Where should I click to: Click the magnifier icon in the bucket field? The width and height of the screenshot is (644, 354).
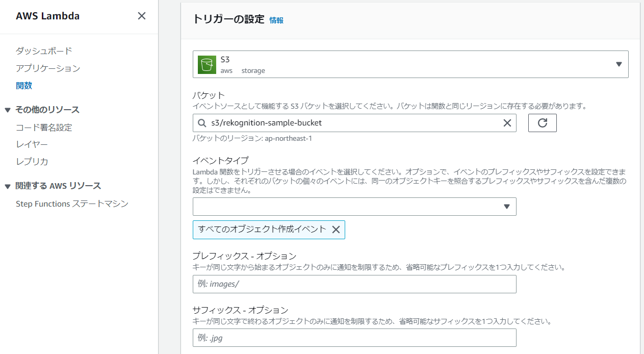click(202, 123)
